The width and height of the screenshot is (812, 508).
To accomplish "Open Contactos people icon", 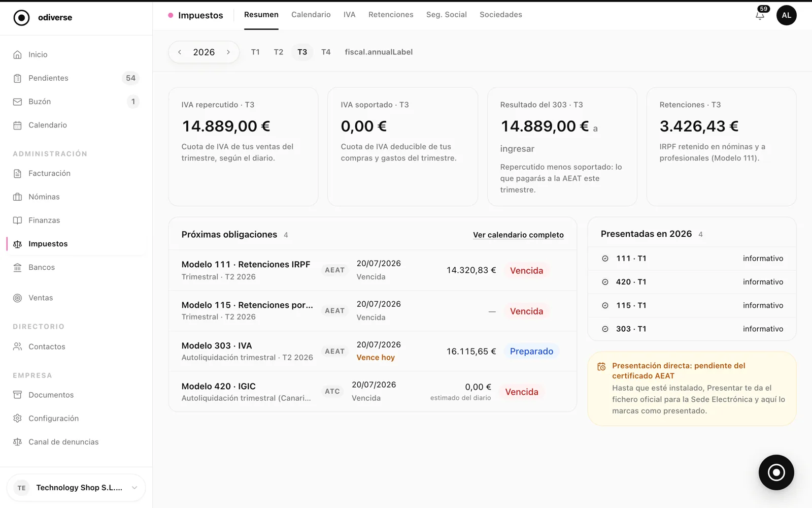I will click(17, 346).
